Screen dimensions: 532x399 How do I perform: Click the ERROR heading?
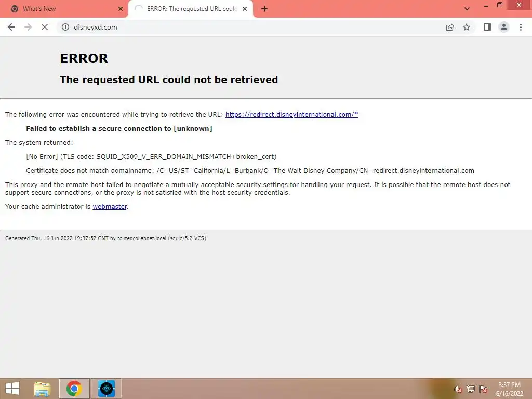pyautogui.click(x=84, y=58)
